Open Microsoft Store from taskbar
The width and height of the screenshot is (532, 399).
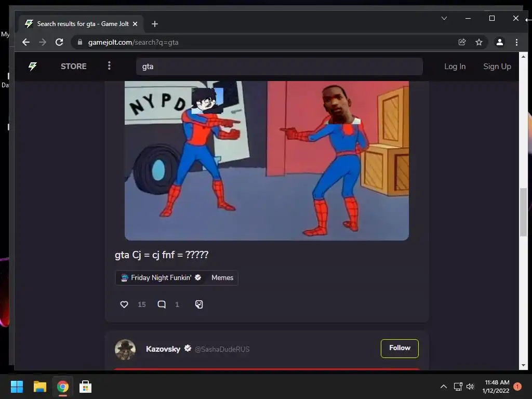[86, 387]
